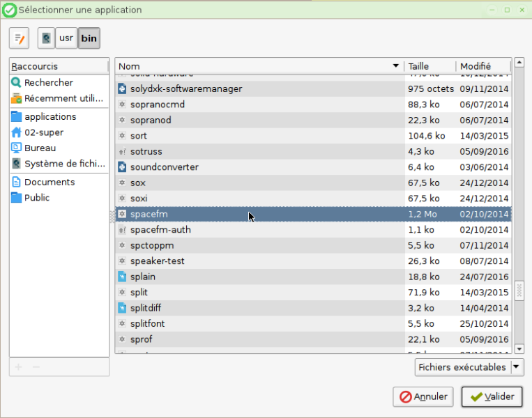Sort files by Modifié column

point(483,66)
